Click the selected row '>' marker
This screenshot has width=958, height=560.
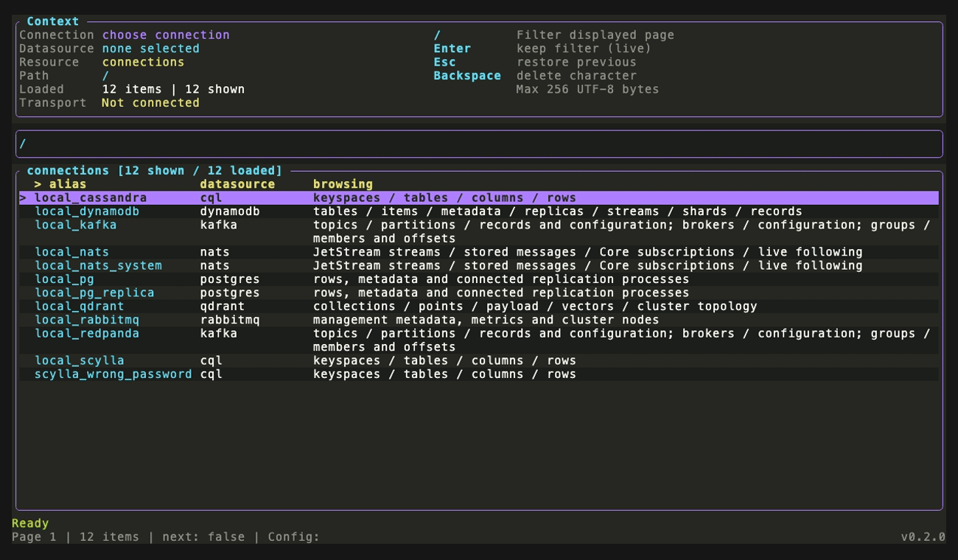pyautogui.click(x=23, y=197)
